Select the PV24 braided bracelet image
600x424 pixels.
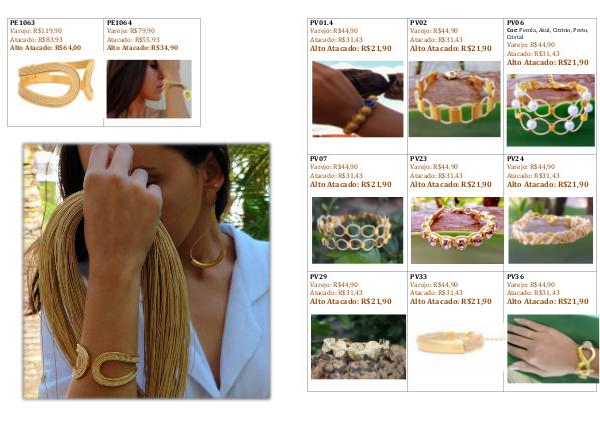[x=551, y=230]
